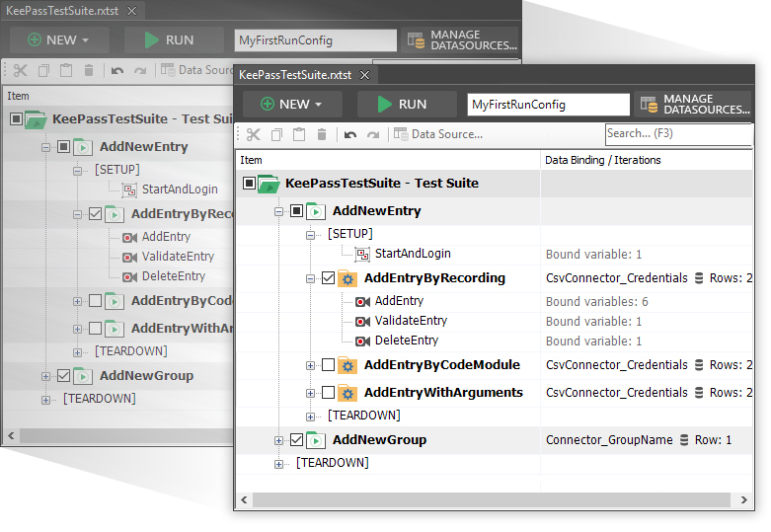Screen dimensions: 771x532
Task: Collapse [SETUP] node in front window
Action: [x=310, y=235]
